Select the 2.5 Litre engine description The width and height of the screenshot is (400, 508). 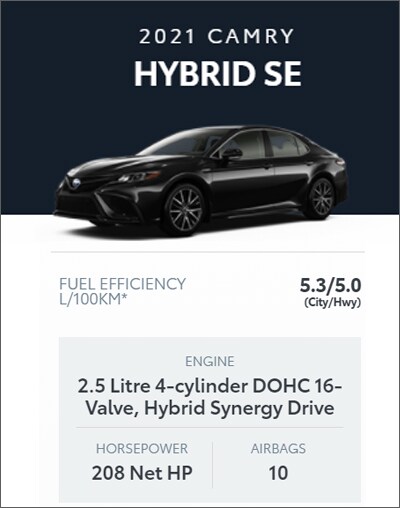(210, 397)
